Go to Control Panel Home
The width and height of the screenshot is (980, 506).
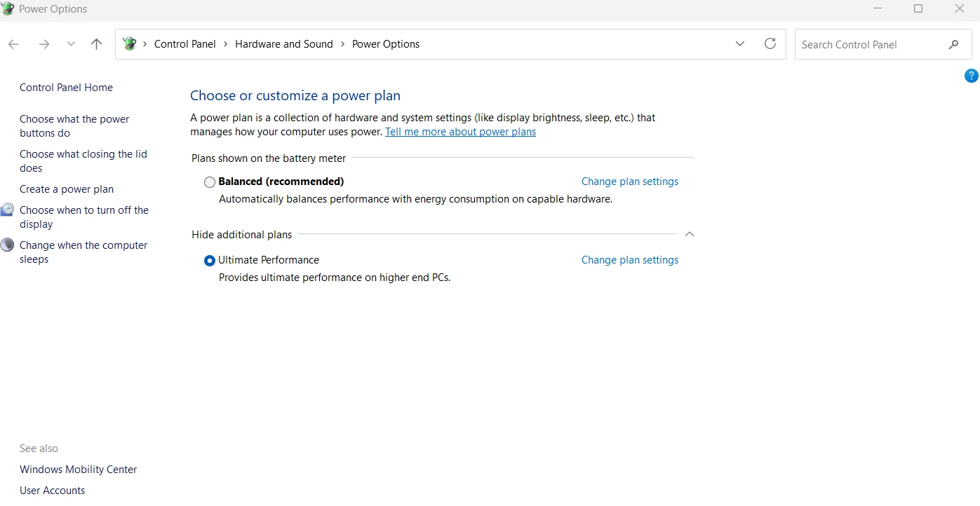pyautogui.click(x=66, y=88)
